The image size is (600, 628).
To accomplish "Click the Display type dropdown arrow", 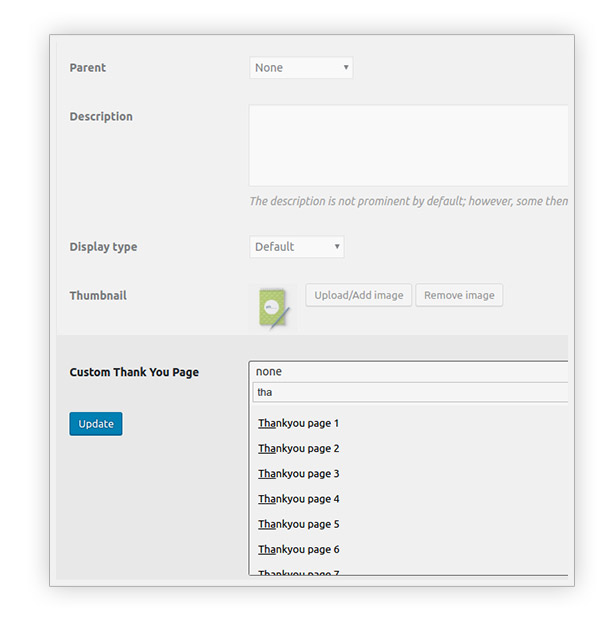I will (337, 246).
